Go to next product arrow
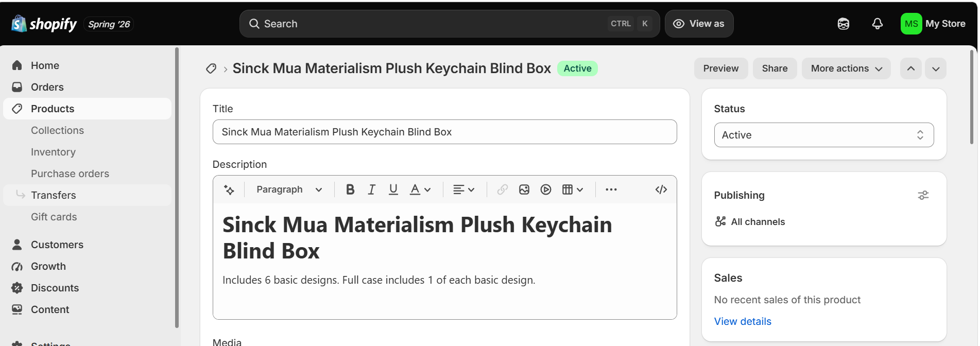980x346 pixels. click(x=936, y=68)
